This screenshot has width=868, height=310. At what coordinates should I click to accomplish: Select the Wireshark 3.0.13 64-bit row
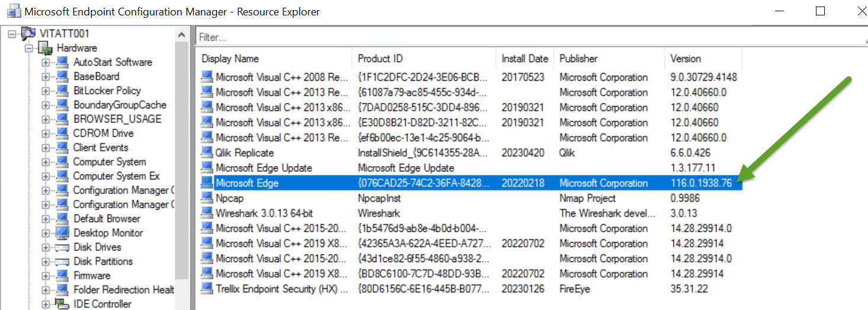tap(470, 213)
